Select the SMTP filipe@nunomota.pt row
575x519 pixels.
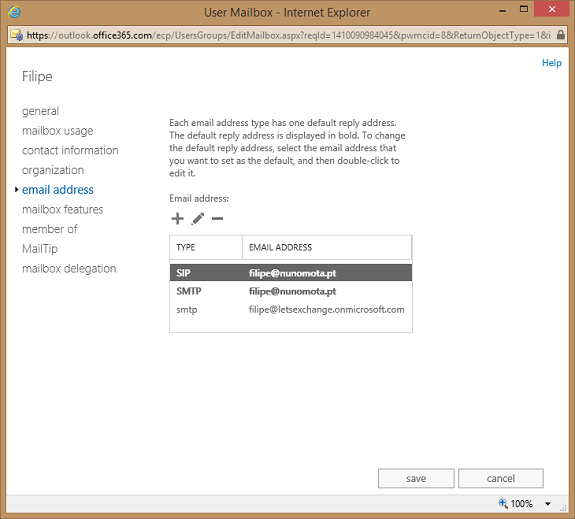[x=291, y=291]
